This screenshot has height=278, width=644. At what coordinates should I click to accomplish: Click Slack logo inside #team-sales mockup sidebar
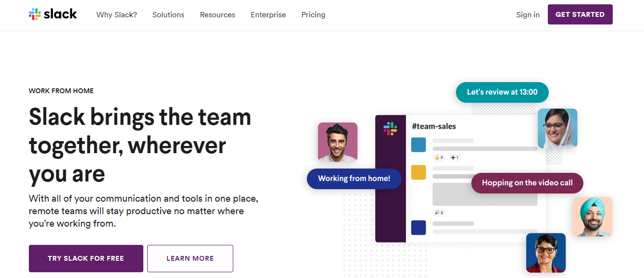[x=390, y=128]
